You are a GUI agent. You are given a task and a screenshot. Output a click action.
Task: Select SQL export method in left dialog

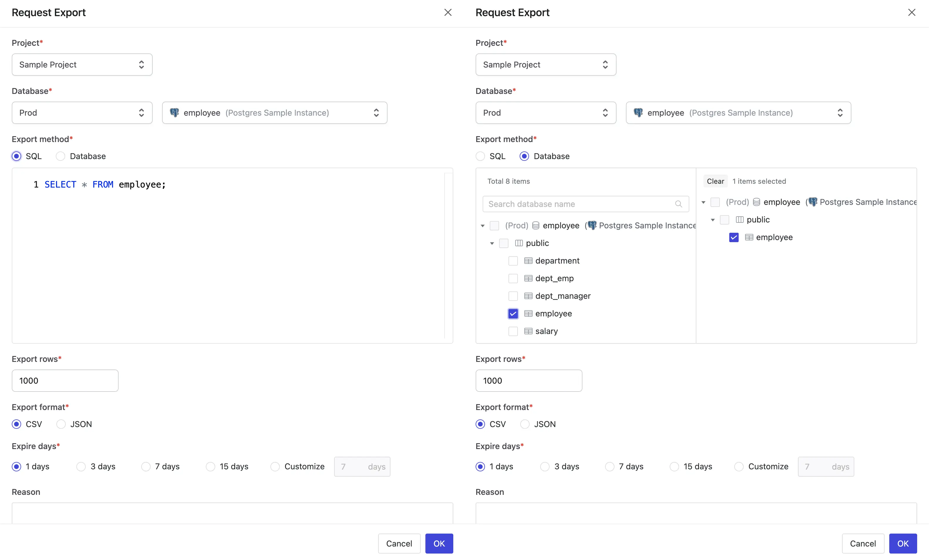click(17, 156)
